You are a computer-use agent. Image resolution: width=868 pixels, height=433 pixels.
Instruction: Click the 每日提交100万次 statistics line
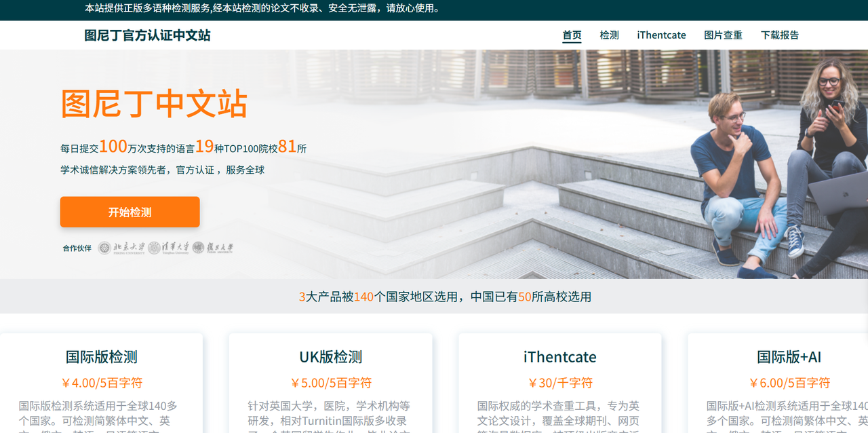point(184,147)
